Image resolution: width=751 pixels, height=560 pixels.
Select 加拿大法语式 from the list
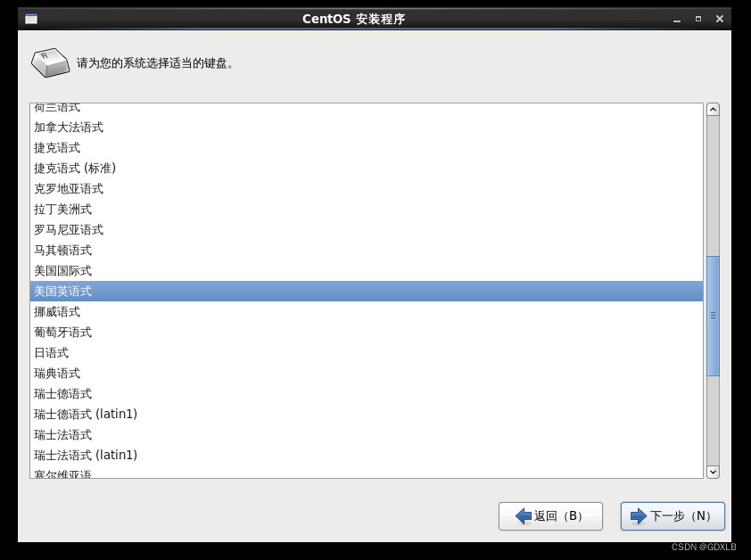pyautogui.click(x=69, y=128)
